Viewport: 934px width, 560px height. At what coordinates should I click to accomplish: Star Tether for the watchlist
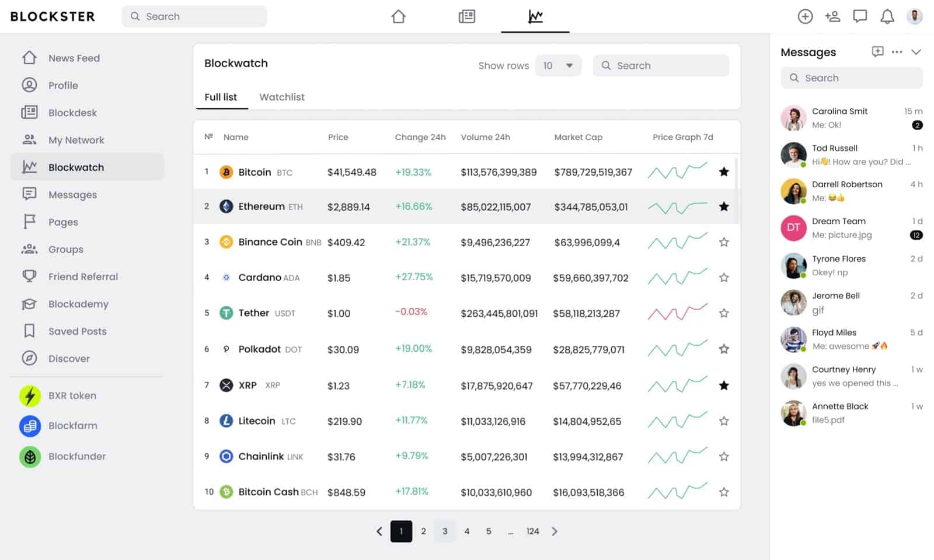point(724,313)
